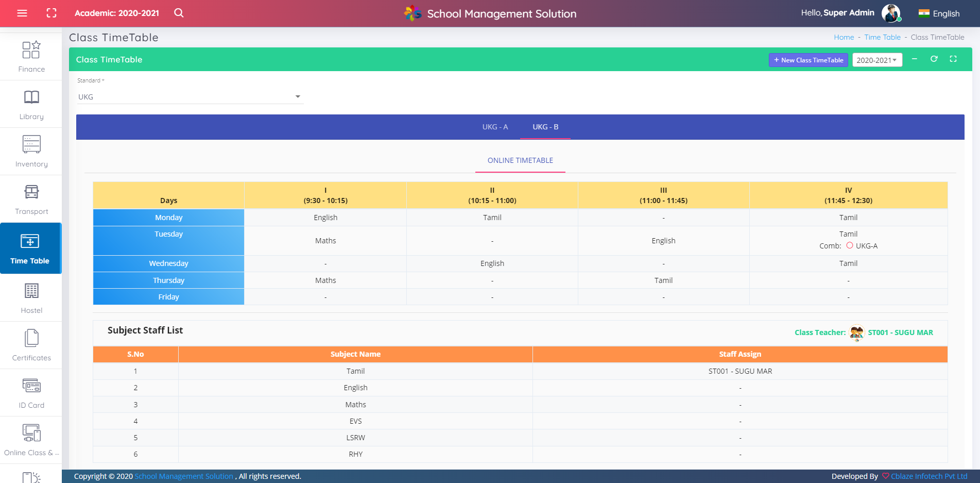Screen dimensions: 980x483
Task: Refresh the Class TimeTable panel
Action: [x=934, y=59]
